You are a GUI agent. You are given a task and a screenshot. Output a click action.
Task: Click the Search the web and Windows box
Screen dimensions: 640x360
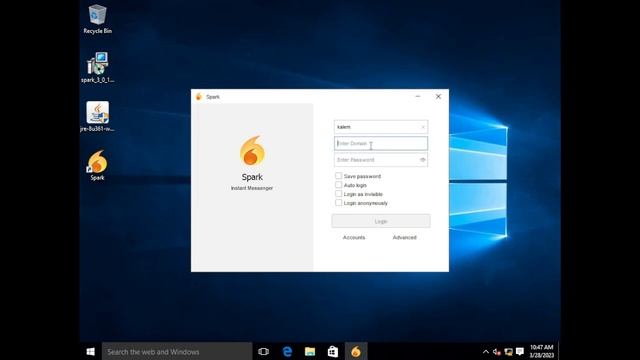(x=177, y=351)
